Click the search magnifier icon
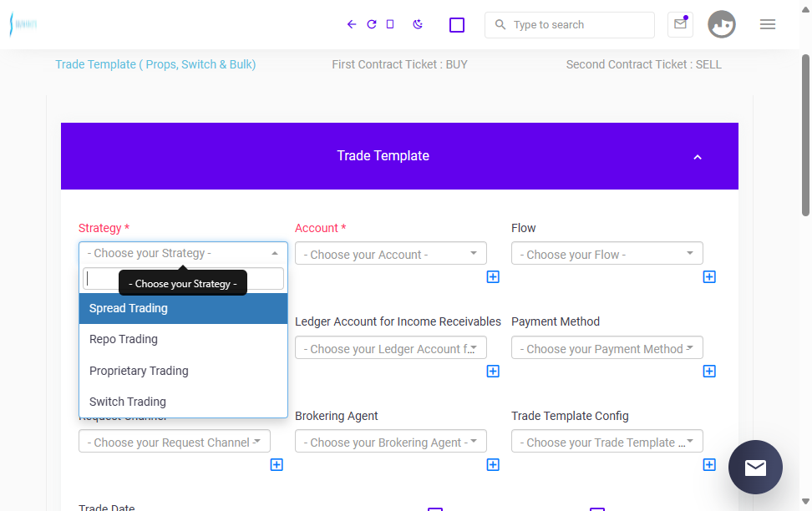 tap(500, 24)
